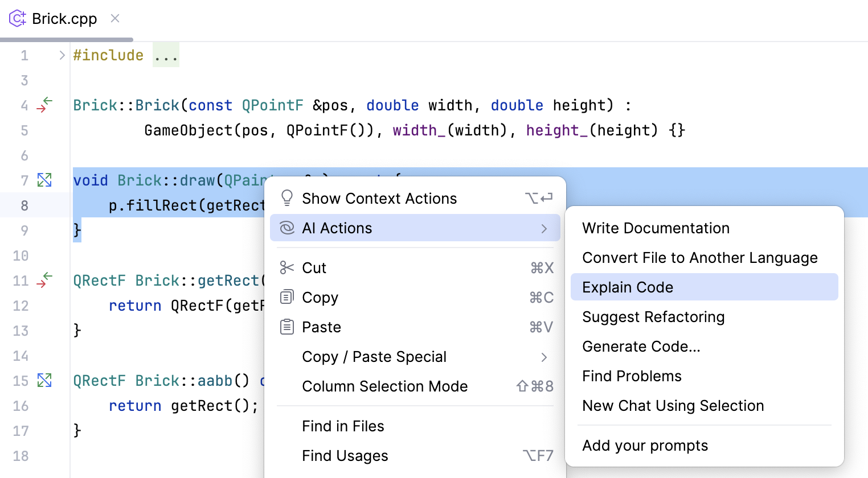Choose Write Documentation from the submenu
This screenshot has height=478, width=868.
[656, 228]
